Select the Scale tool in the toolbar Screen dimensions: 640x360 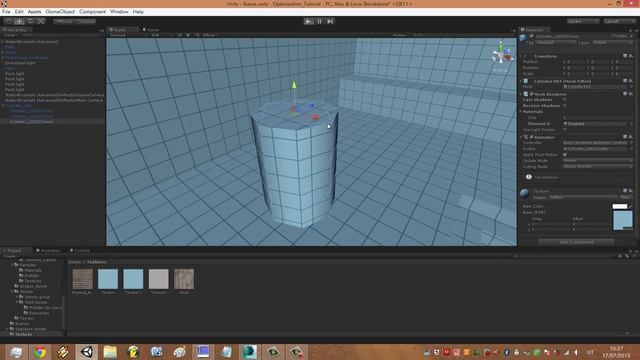click(x=41, y=21)
